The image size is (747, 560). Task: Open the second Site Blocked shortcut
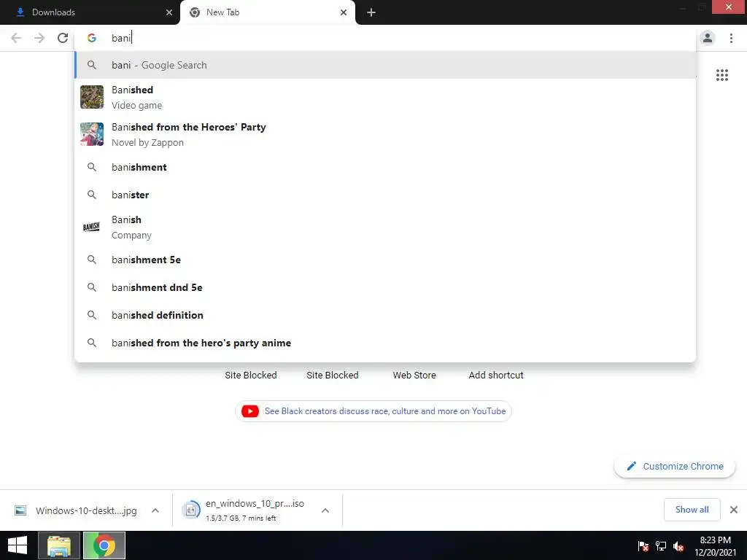(333, 376)
